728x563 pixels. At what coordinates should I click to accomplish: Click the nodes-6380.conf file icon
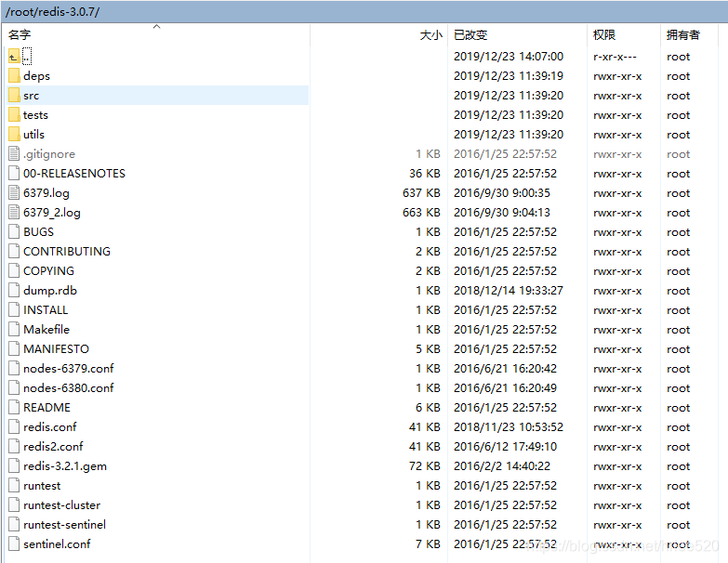[14, 387]
